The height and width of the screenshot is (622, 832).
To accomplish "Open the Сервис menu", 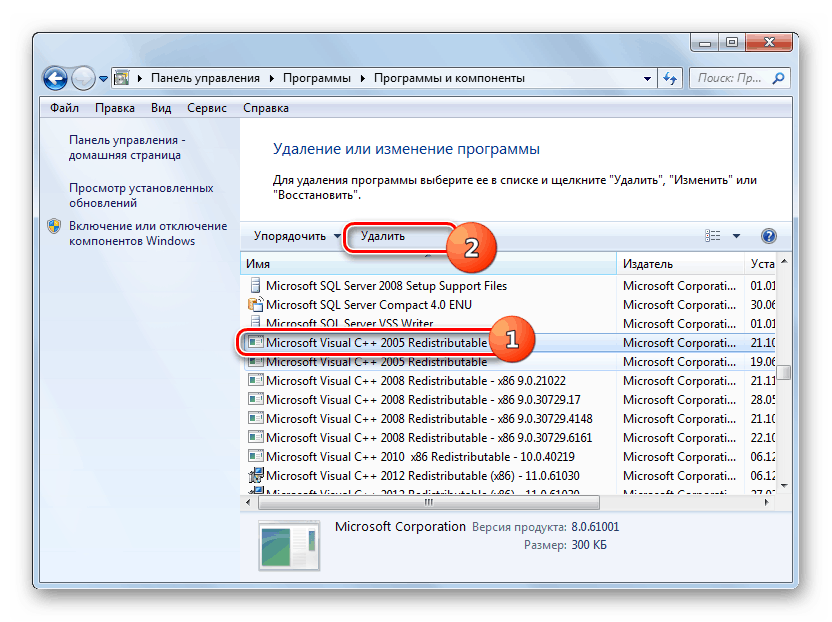I will pos(207,108).
